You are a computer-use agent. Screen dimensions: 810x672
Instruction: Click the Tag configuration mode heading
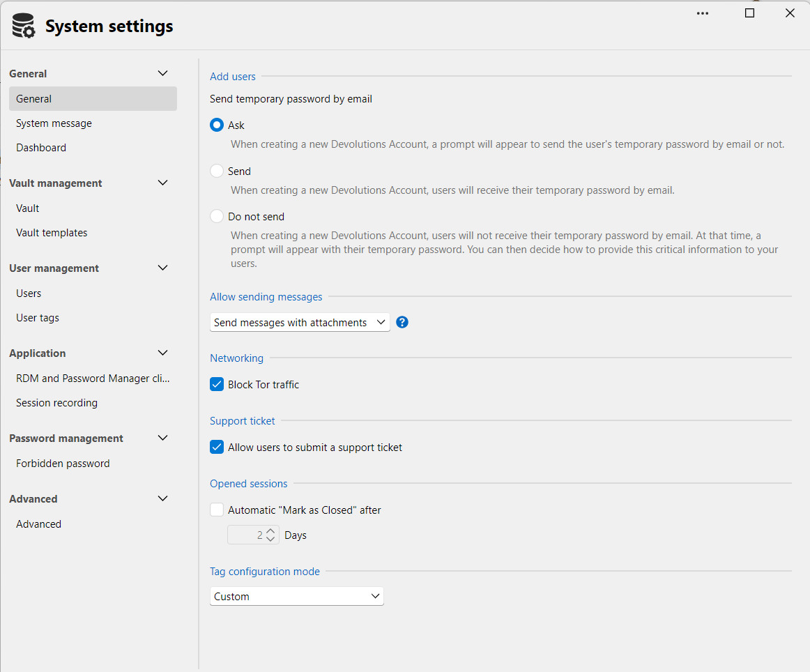point(264,572)
